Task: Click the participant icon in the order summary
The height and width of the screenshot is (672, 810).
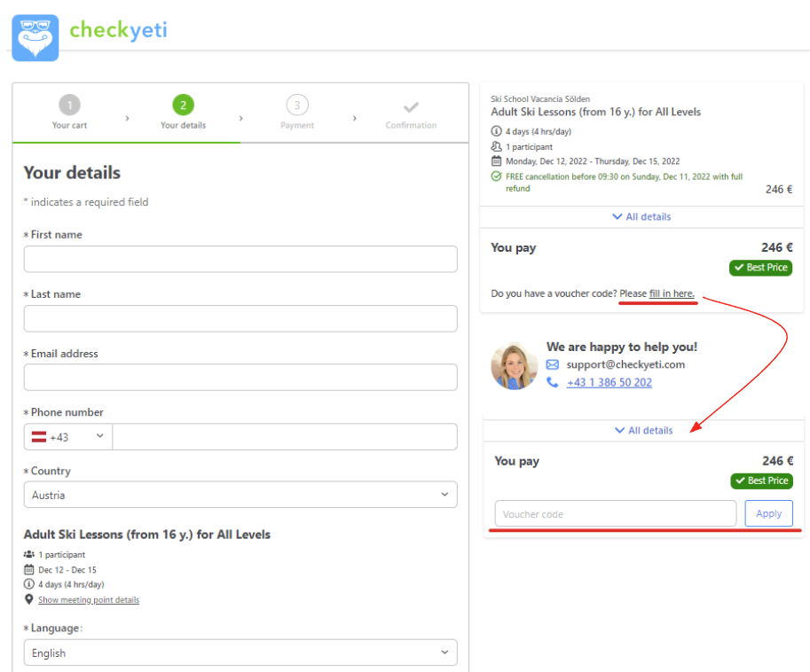Action: [x=496, y=146]
